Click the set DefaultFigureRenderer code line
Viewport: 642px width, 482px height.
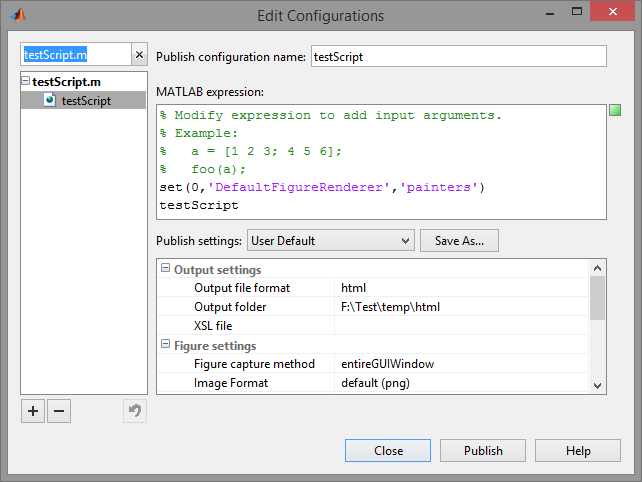[x=322, y=187]
